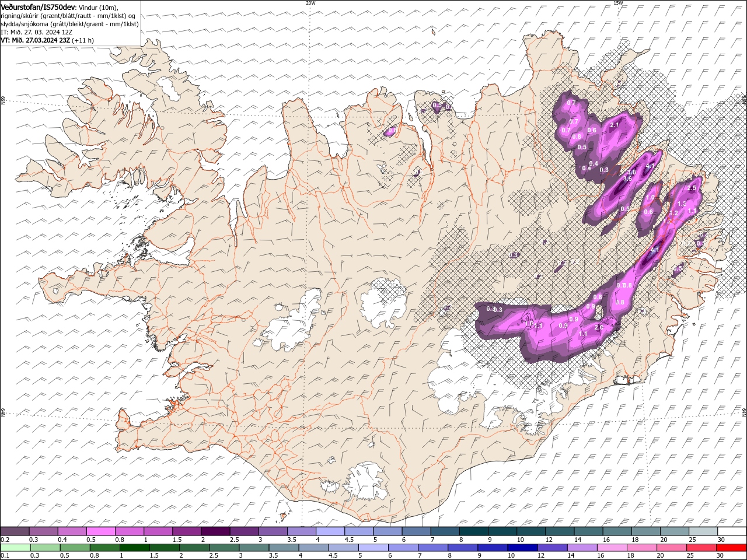Click the 2.1 snowfall value on the map
This screenshot has height=560, width=747.
tap(614, 125)
